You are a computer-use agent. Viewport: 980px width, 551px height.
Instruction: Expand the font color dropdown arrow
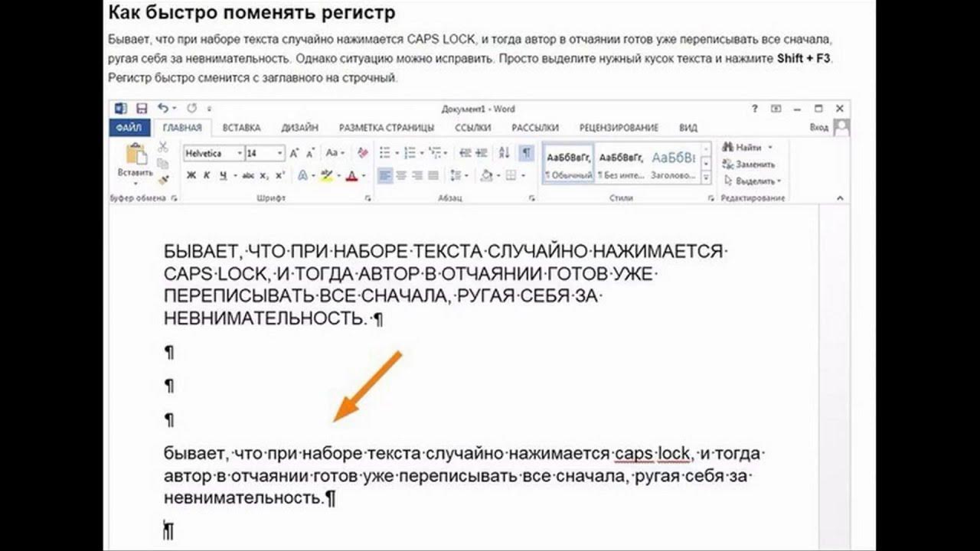363,176
